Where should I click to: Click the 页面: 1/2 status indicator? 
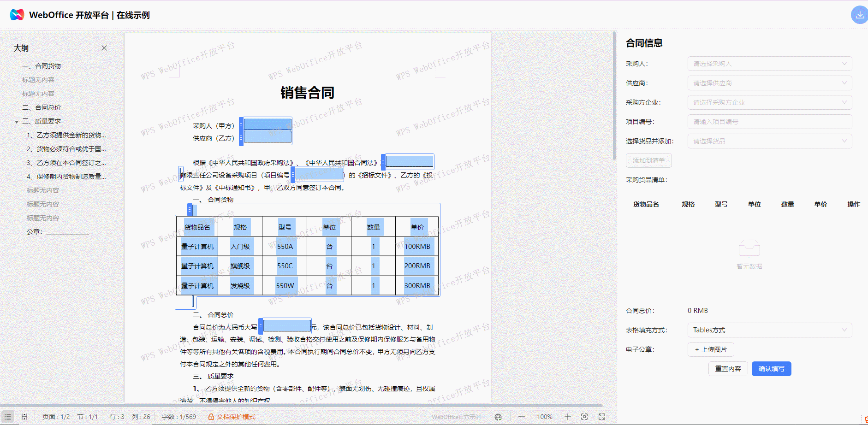click(x=56, y=417)
